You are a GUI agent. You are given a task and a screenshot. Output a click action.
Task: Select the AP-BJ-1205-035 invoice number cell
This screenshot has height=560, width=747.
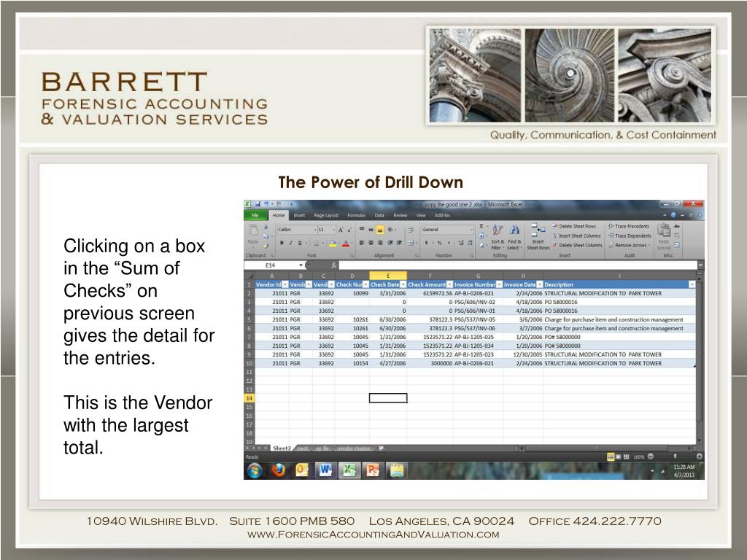pos(479,337)
